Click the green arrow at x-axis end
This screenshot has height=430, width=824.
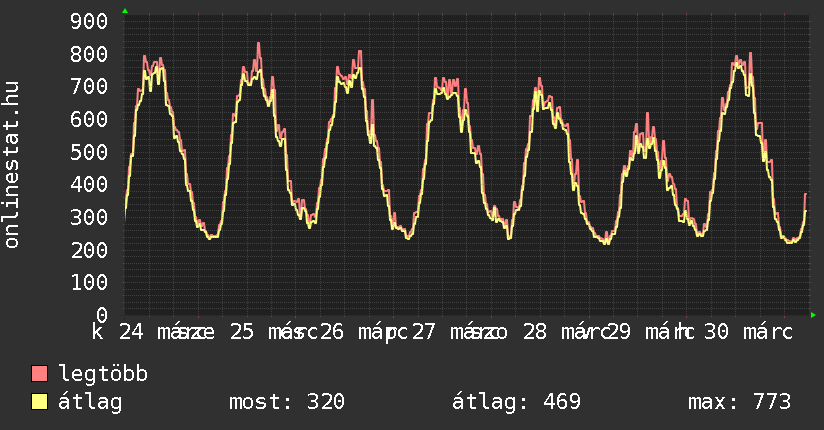point(813,315)
